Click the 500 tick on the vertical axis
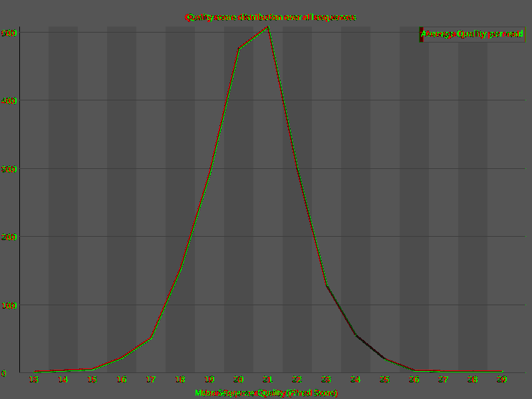This screenshot has width=532, height=399. [x=9, y=33]
